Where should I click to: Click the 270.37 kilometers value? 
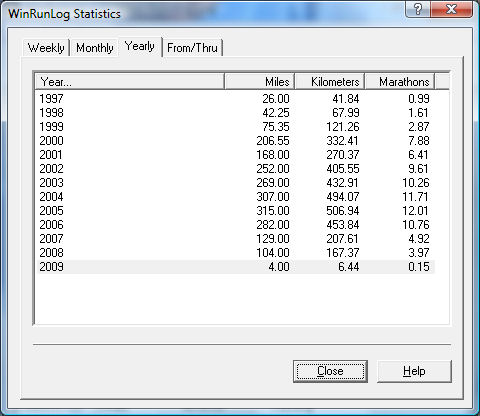(x=343, y=155)
